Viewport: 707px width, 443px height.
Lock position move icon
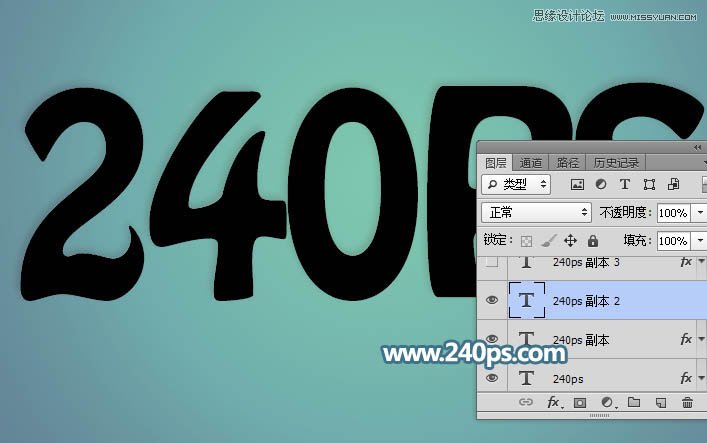pyautogui.click(x=570, y=241)
